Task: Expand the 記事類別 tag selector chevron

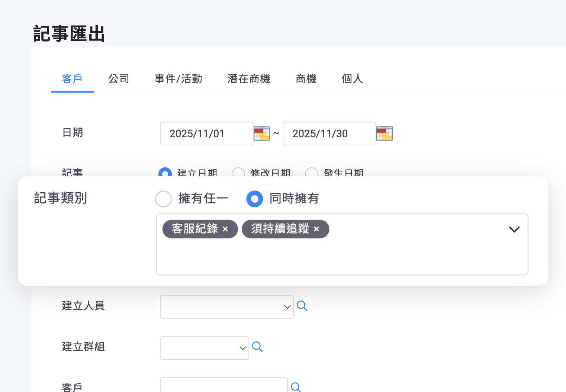Action: tap(514, 229)
